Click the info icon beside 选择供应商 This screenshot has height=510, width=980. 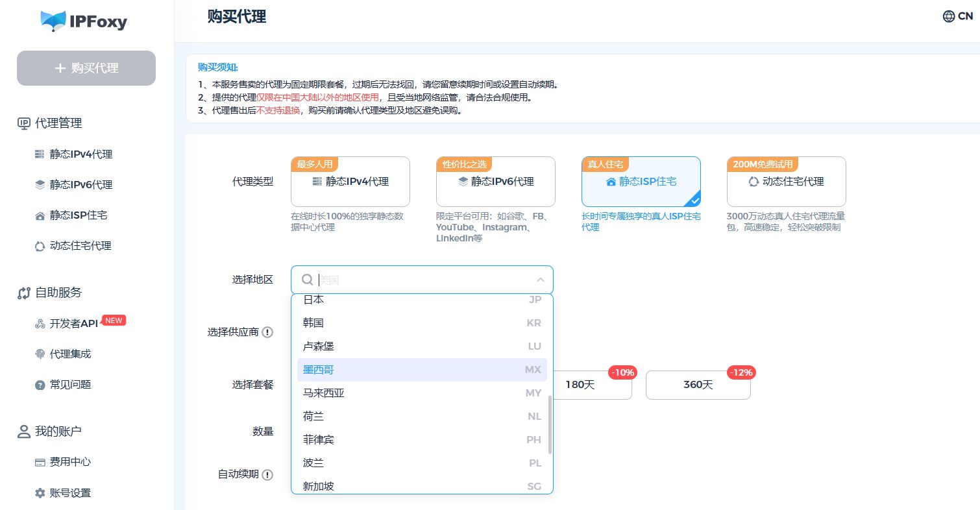coord(267,332)
